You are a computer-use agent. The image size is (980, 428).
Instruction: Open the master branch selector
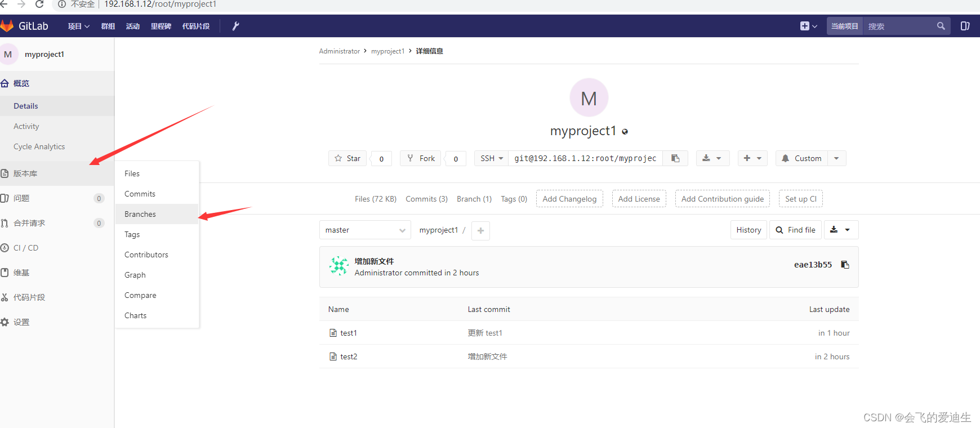tap(365, 230)
